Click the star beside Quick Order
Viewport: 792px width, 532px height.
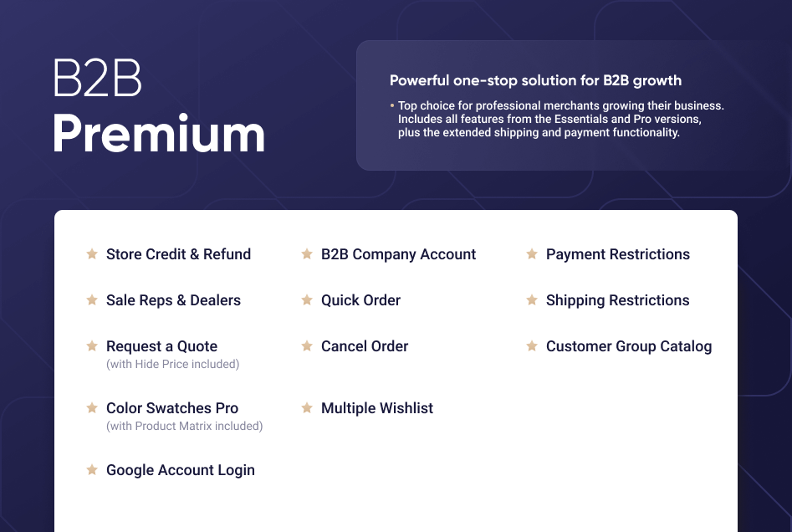(x=307, y=300)
